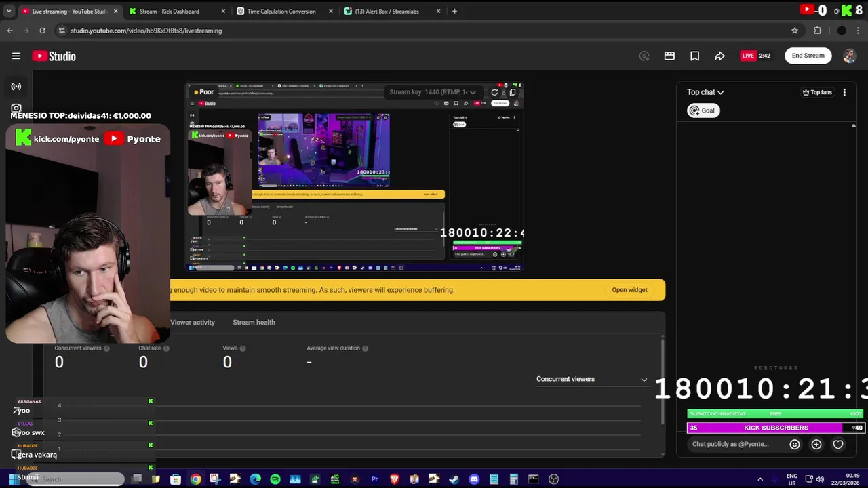Click the plus icon in chat input
The image size is (868, 488).
(816, 445)
